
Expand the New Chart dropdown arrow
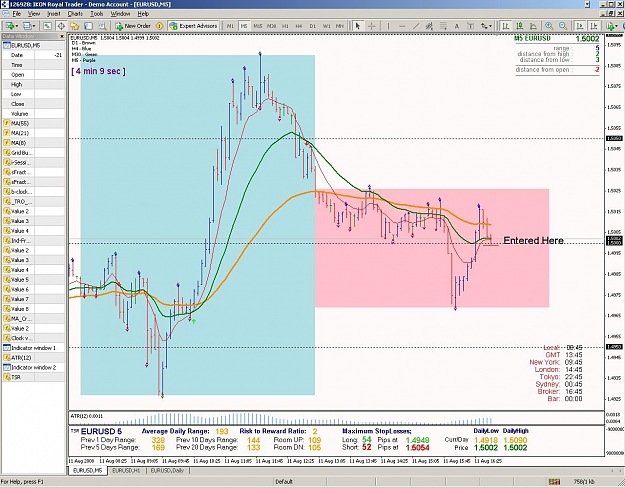point(16,26)
